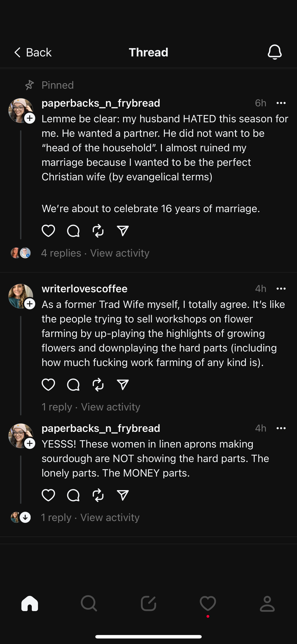
Task: Follow writerlovescoffee via avatar plus badge
Action: pyautogui.click(x=30, y=304)
